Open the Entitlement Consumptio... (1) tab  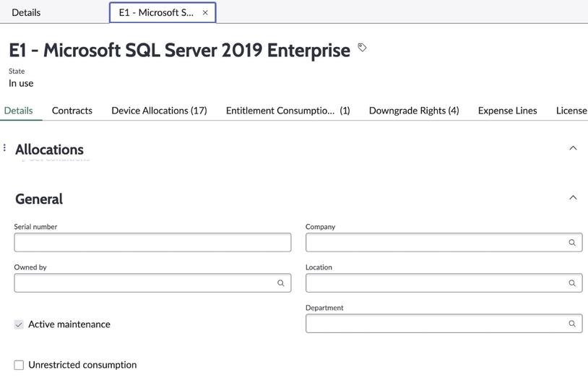(288, 111)
